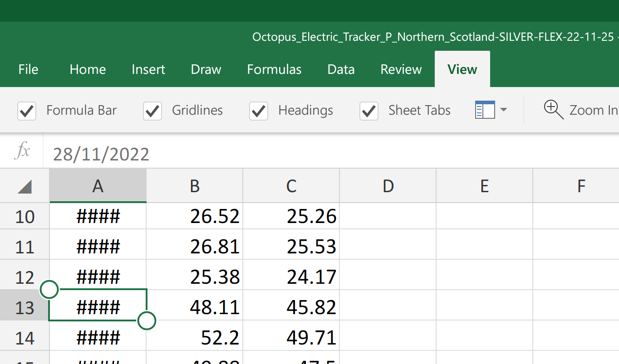Hide Sheet Tabs via its checkbox

pos(369,111)
